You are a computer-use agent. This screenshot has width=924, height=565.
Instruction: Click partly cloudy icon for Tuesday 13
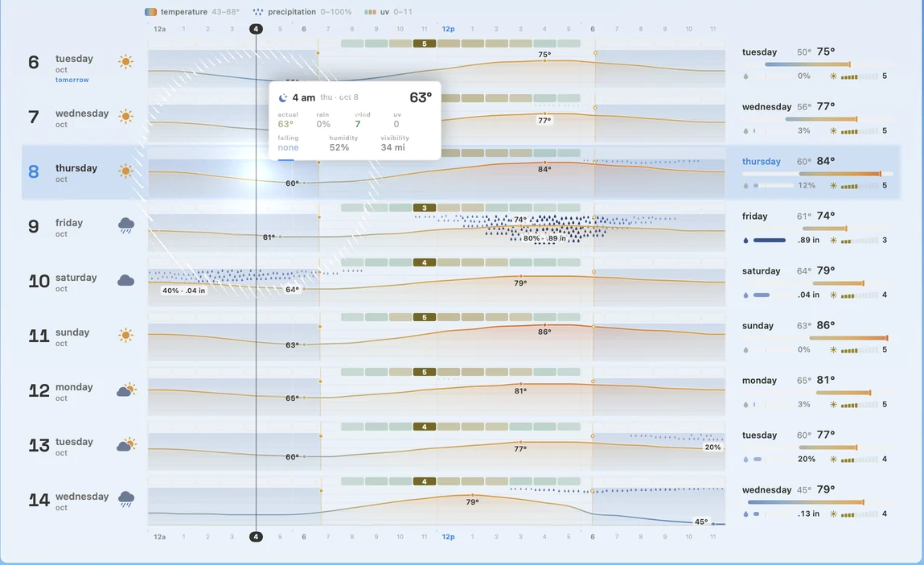click(x=127, y=445)
